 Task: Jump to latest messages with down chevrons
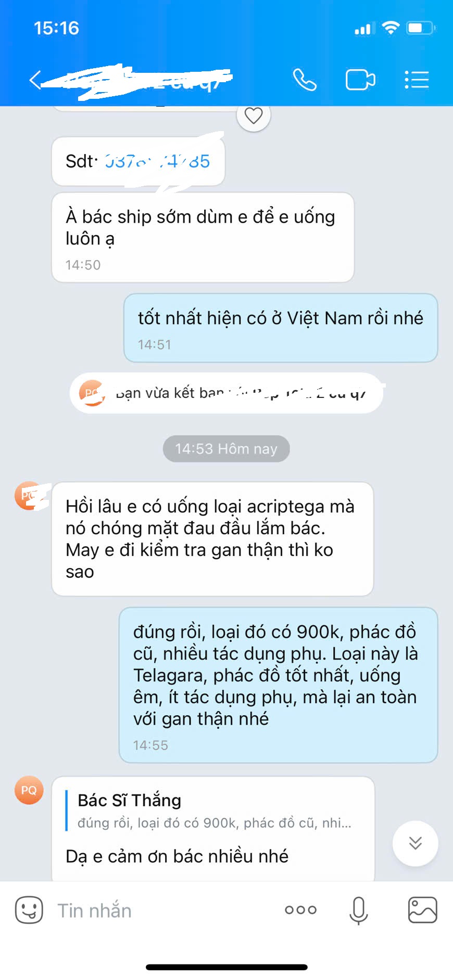(x=415, y=843)
